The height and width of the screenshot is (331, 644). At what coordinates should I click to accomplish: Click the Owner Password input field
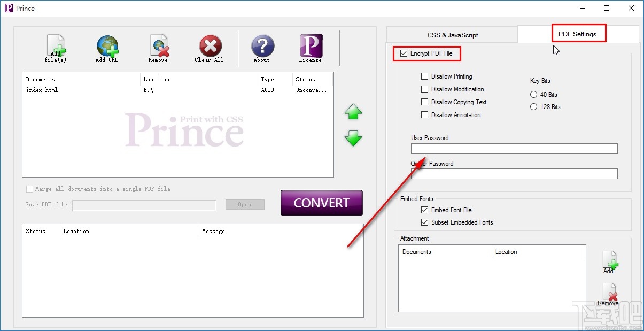tap(514, 174)
